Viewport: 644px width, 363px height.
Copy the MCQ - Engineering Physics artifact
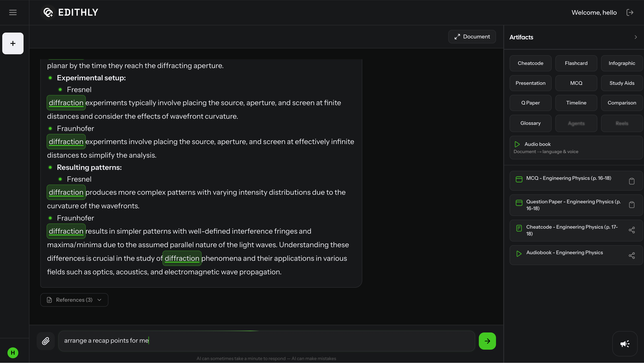(632, 181)
